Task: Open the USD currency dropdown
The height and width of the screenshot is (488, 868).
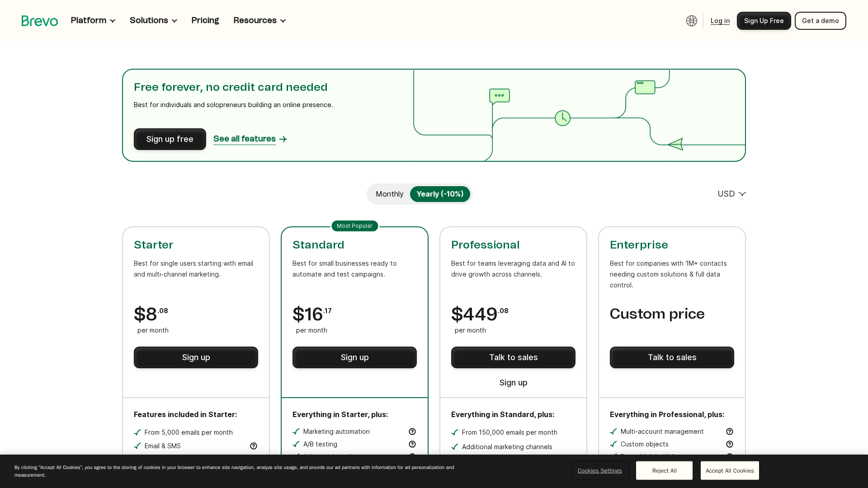Action: [731, 194]
